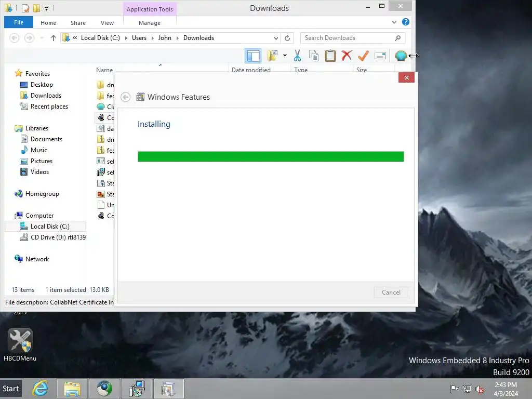Open Explorer Help question mark icon
This screenshot has width=532, height=399.
point(405,22)
